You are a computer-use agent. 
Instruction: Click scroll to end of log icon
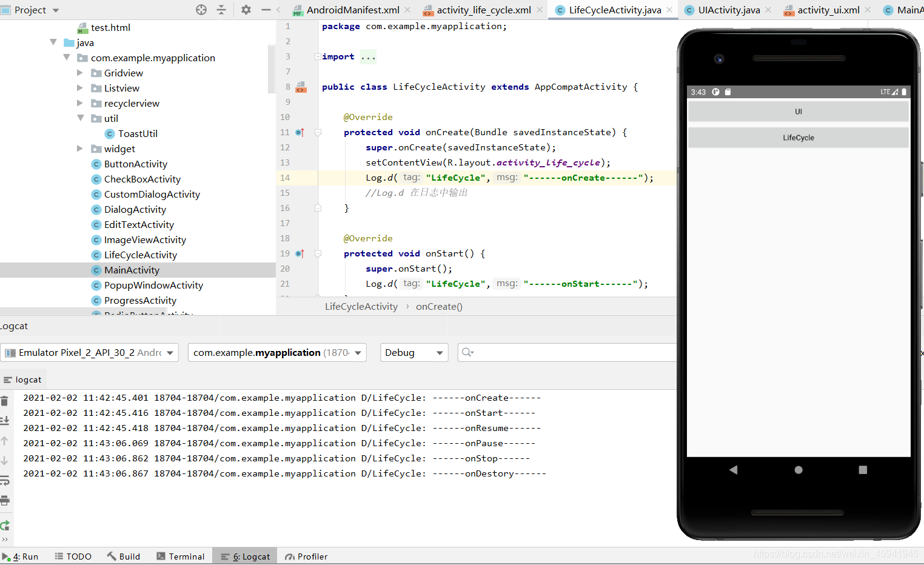(4, 420)
